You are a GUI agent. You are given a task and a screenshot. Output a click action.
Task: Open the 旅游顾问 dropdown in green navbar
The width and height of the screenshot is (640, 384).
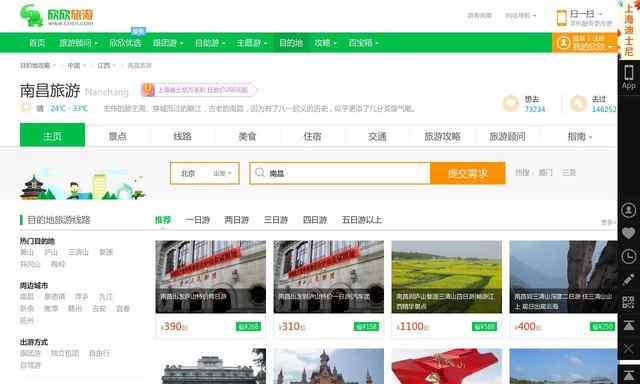click(79, 43)
